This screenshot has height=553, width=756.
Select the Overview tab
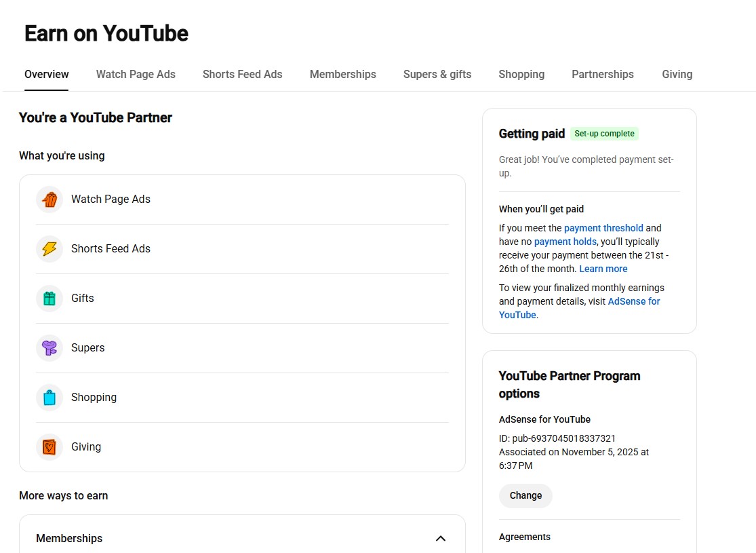coord(46,75)
